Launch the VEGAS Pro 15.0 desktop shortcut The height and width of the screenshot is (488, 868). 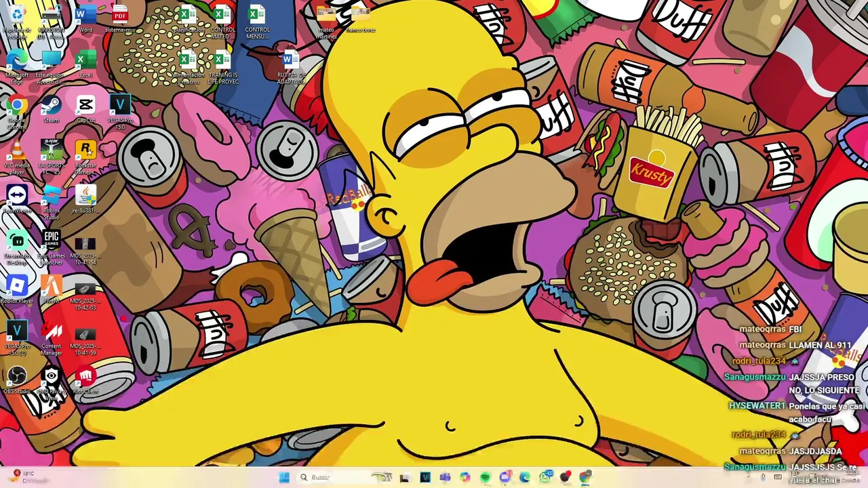(x=120, y=112)
